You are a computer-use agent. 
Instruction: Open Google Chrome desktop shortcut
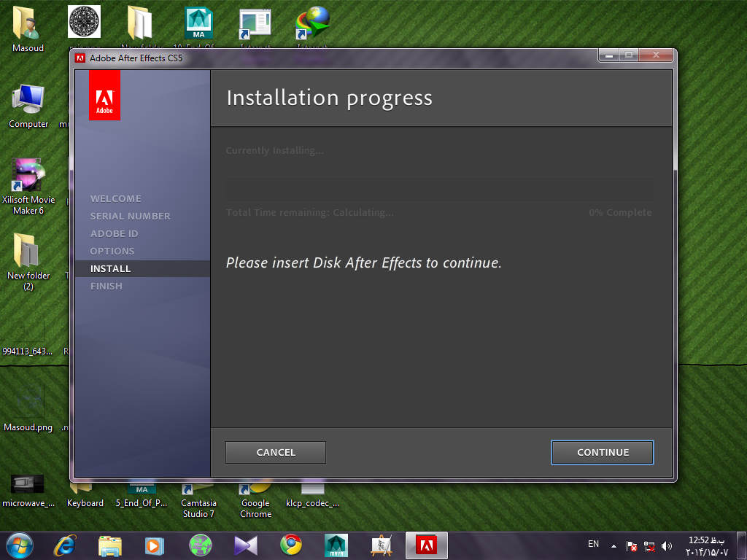tap(256, 501)
